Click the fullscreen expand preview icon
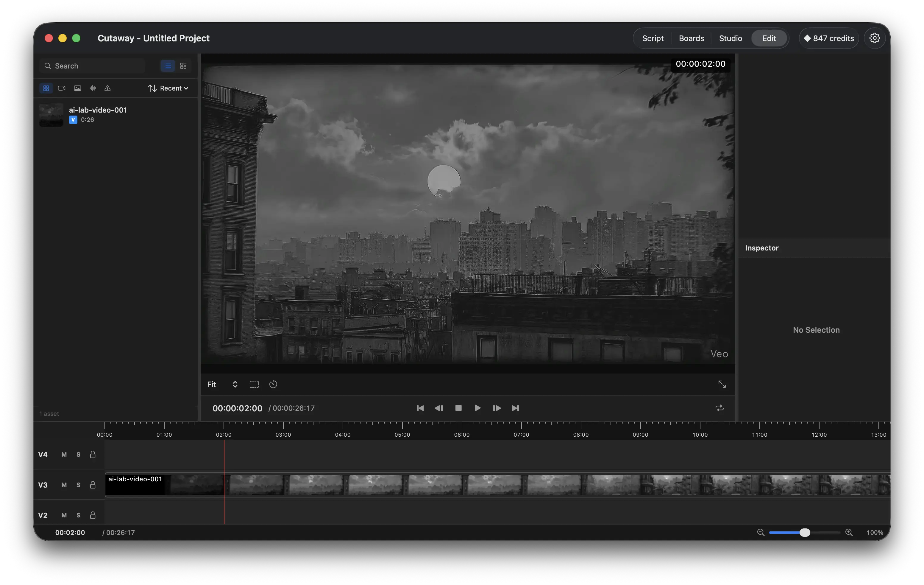 coord(722,384)
